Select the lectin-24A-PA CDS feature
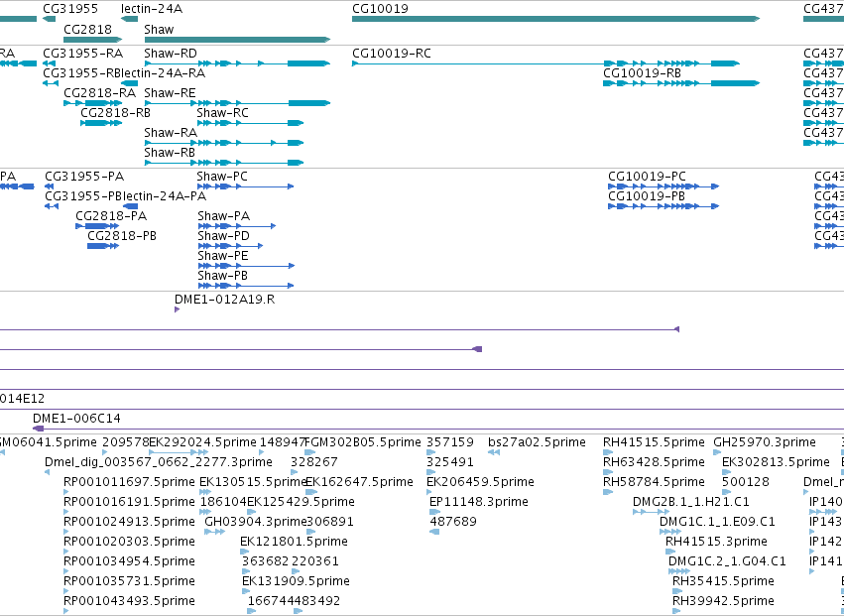The height and width of the screenshot is (616, 844). point(131,206)
